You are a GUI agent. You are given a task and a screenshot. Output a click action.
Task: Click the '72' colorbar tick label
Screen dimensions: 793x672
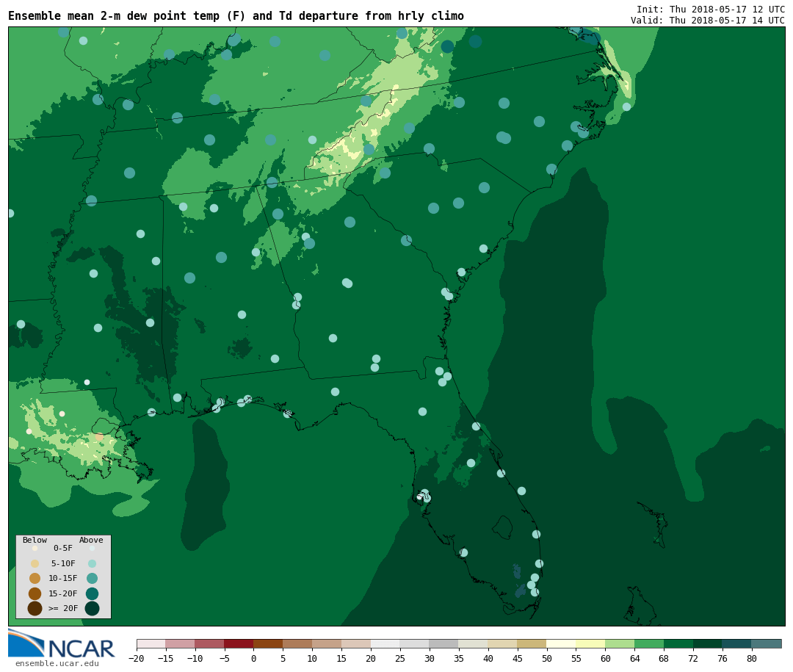point(693,658)
